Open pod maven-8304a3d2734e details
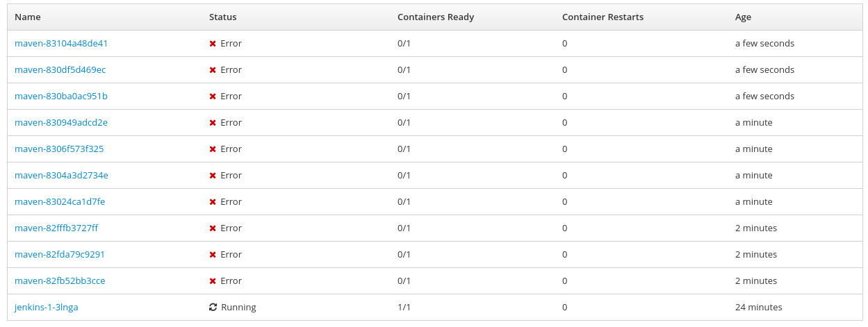The height and width of the screenshot is (327, 868). click(x=61, y=175)
